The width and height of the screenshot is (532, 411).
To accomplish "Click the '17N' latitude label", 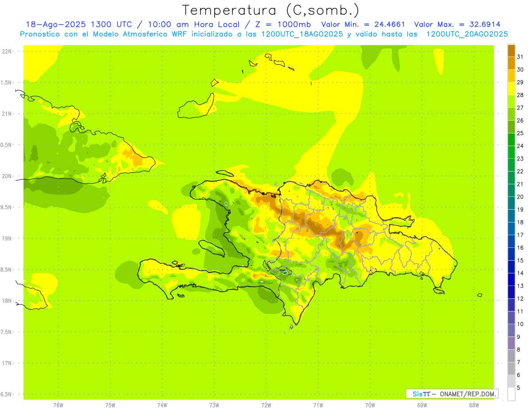I will [x=7, y=363].
